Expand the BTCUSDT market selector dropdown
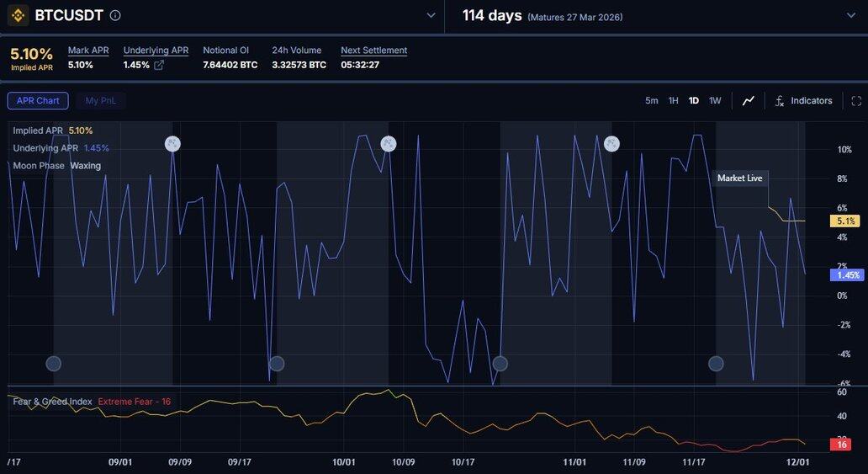The height and width of the screenshot is (474, 868). click(x=431, y=15)
